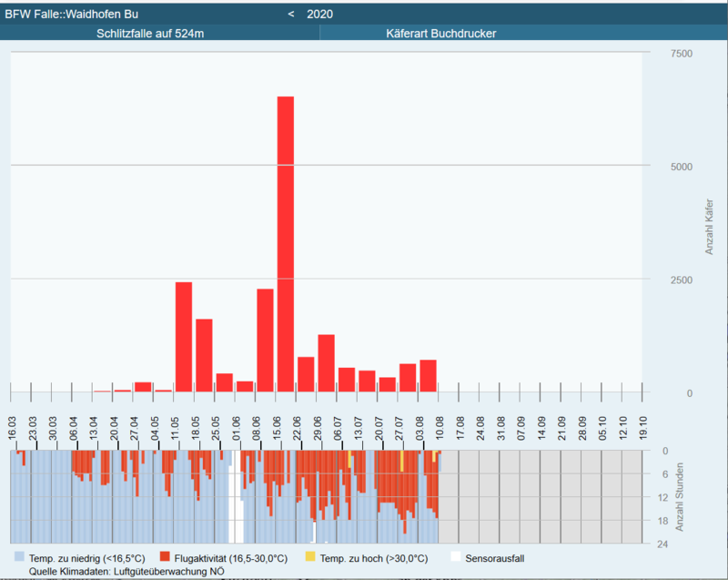728x580 pixels.
Task: Click the blue 'Temp. zu niedrig' legend swatch
Action: coord(20,557)
